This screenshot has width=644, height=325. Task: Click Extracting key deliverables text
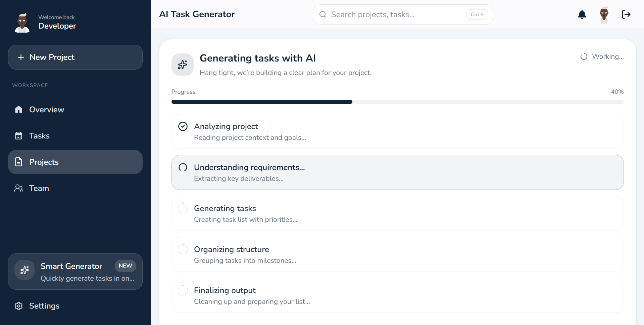pos(239,178)
